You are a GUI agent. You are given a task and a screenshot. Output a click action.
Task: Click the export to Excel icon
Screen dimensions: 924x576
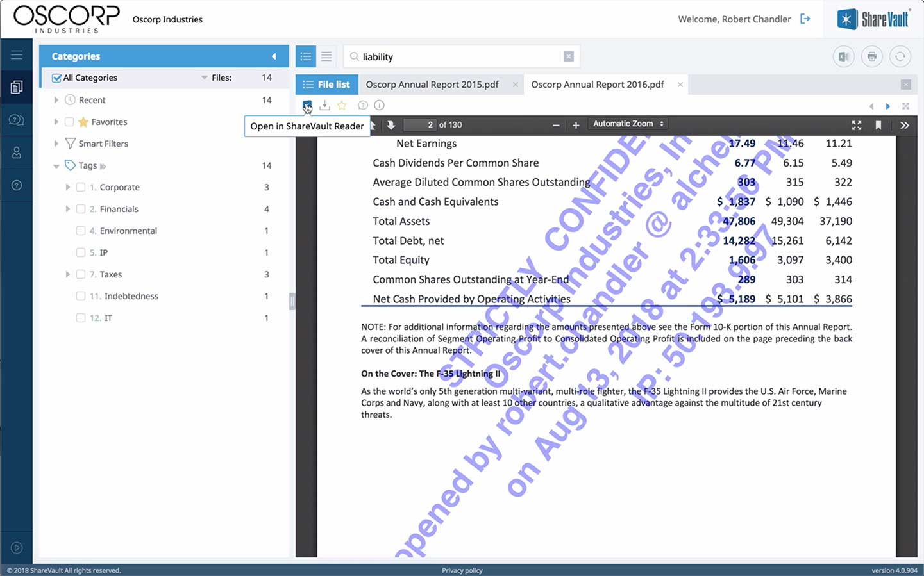844,56
